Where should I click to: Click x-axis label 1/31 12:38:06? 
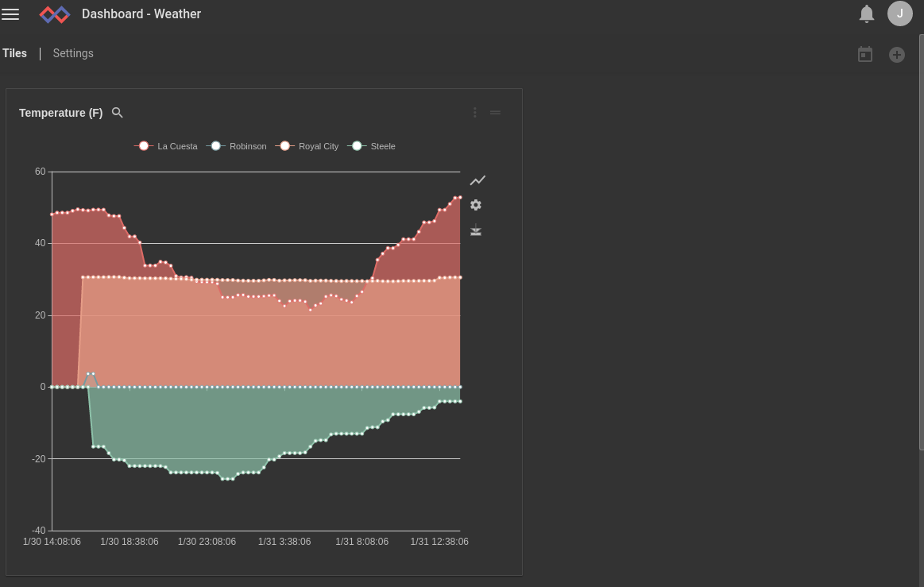pos(439,542)
